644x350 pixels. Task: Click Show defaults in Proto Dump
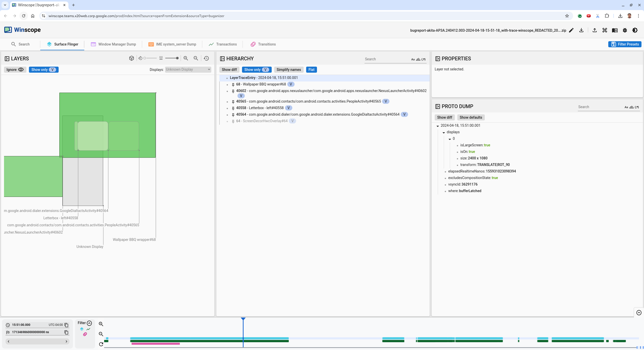tap(471, 117)
